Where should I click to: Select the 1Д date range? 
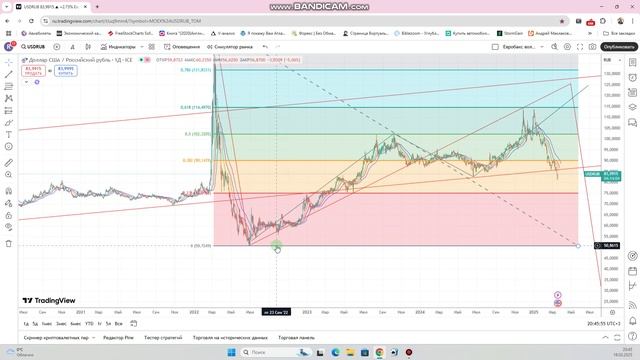pyautogui.click(x=26, y=324)
